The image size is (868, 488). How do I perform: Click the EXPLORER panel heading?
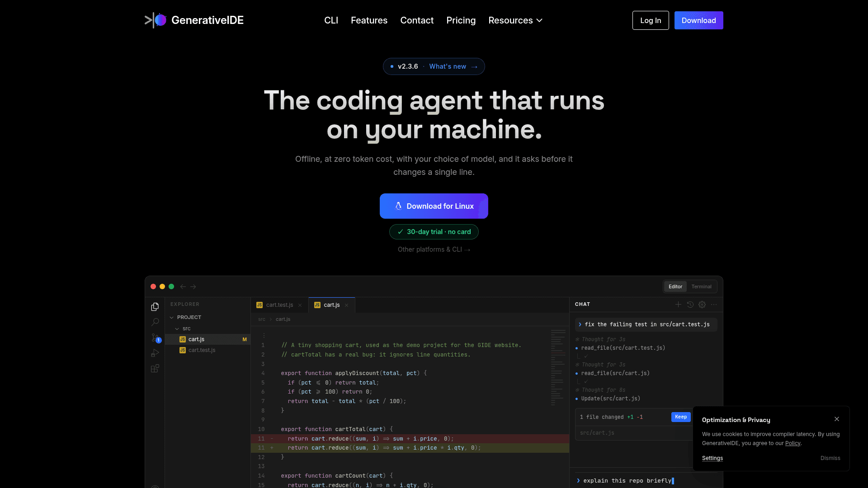point(185,305)
